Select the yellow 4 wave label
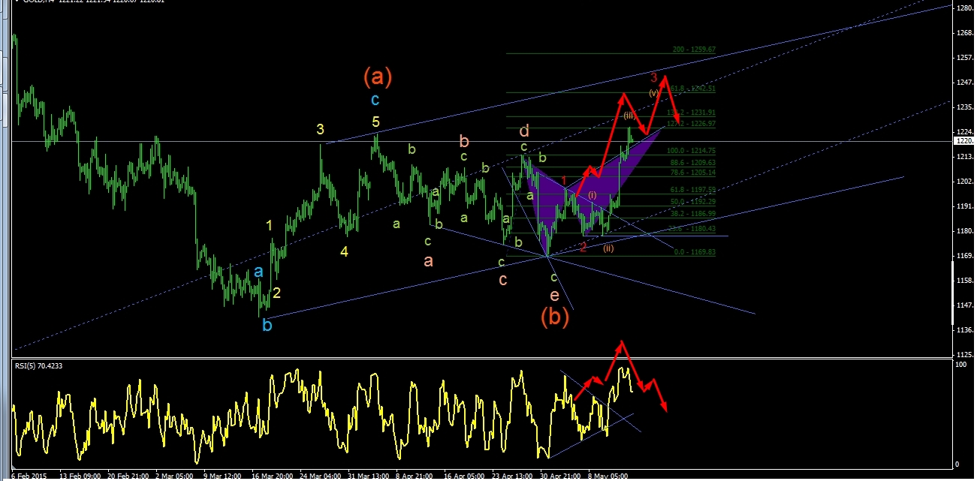Screen dimensions: 980x481 click(x=344, y=252)
